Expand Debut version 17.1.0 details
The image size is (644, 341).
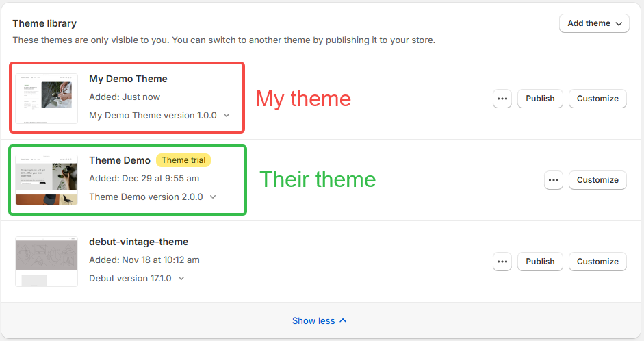point(181,279)
